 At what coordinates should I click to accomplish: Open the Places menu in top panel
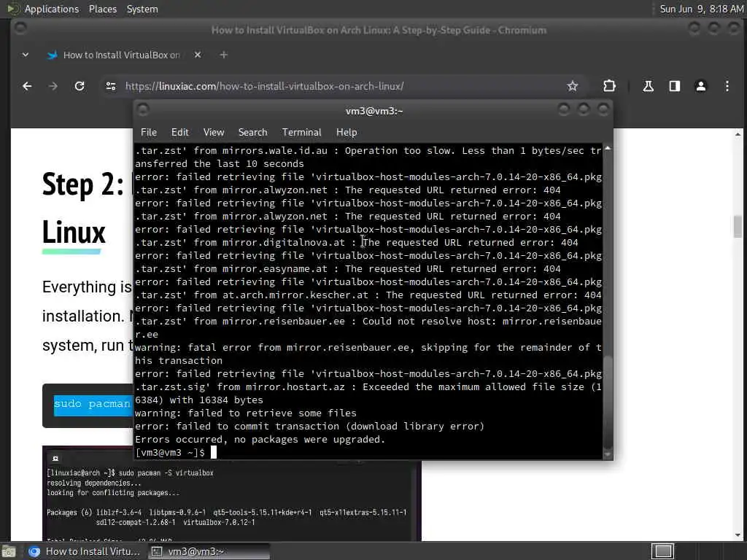point(103,9)
